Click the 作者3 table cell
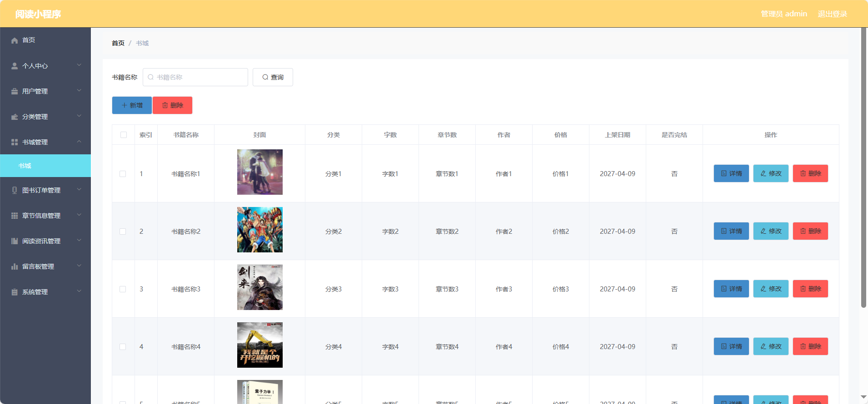 click(504, 289)
